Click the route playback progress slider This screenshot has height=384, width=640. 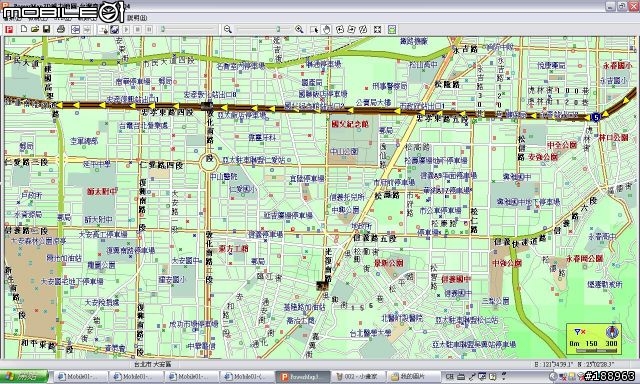[188, 29]
